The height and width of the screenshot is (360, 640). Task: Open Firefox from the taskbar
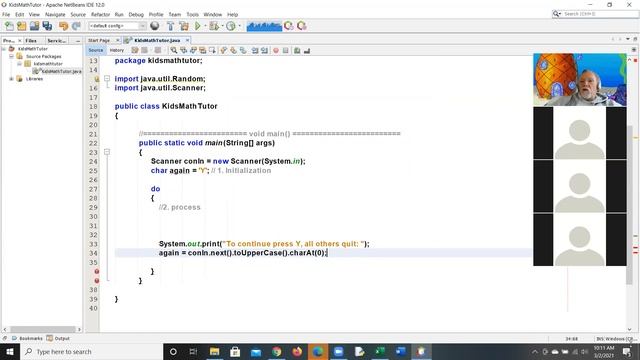point(297,351)
